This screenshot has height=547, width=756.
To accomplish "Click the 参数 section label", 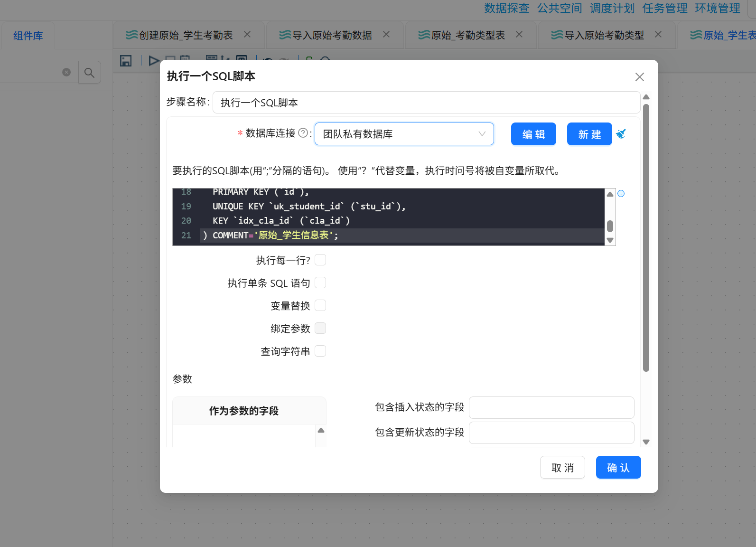I will coord(182,379).
